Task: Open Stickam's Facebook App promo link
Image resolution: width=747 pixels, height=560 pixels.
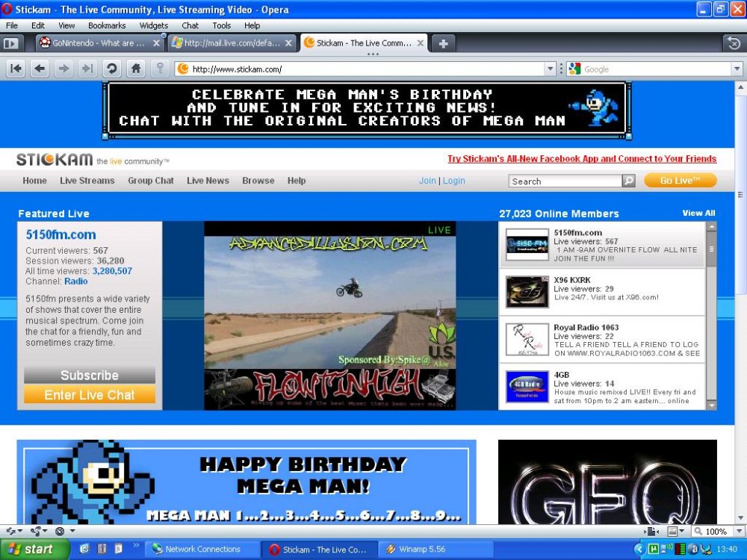Action: point(582,159)
